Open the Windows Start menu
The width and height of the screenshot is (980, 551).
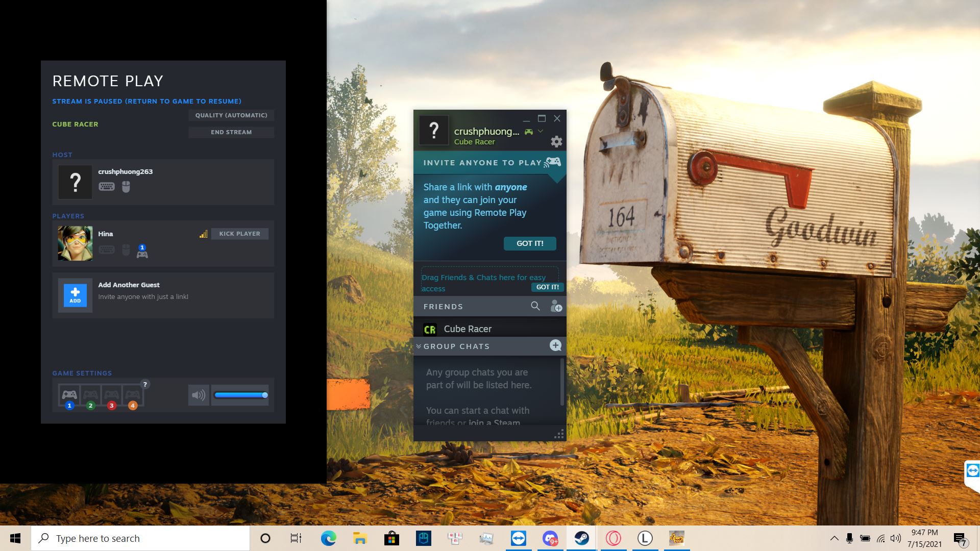click(15, 538)
